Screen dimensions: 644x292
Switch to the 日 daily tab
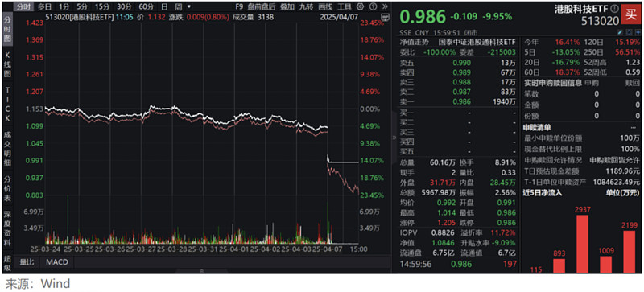click(x=164, y=7)
